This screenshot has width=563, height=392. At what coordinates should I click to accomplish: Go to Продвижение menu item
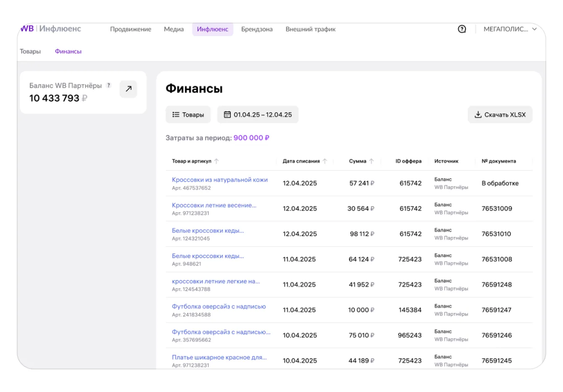[131, 29]
